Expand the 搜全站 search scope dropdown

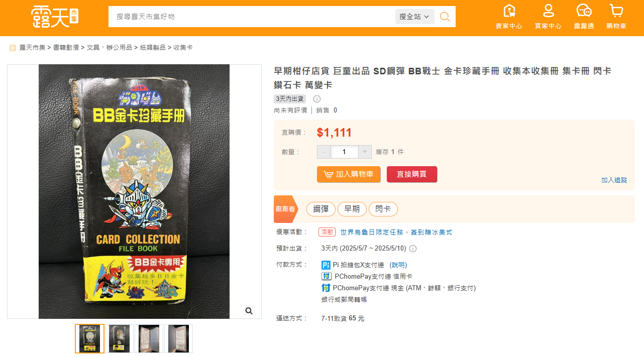(x=414, y=17)
